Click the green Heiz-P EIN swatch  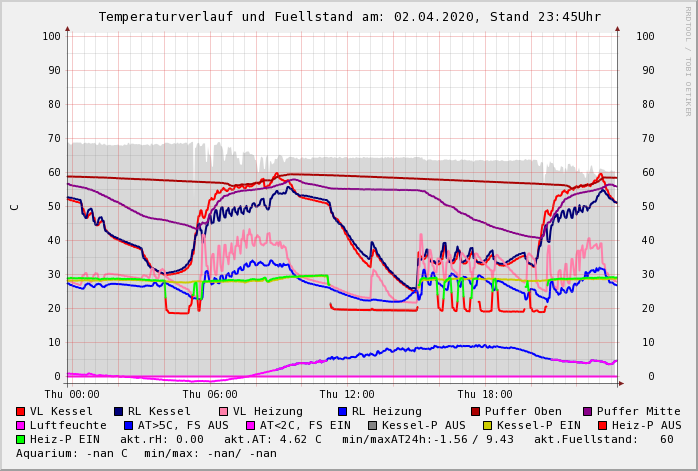tap(20, 439)
